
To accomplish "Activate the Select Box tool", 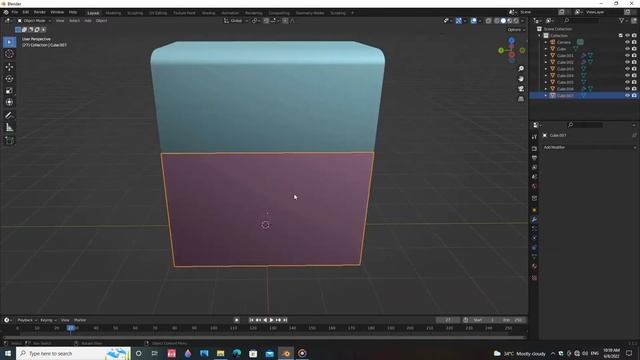I will [9, 42].
